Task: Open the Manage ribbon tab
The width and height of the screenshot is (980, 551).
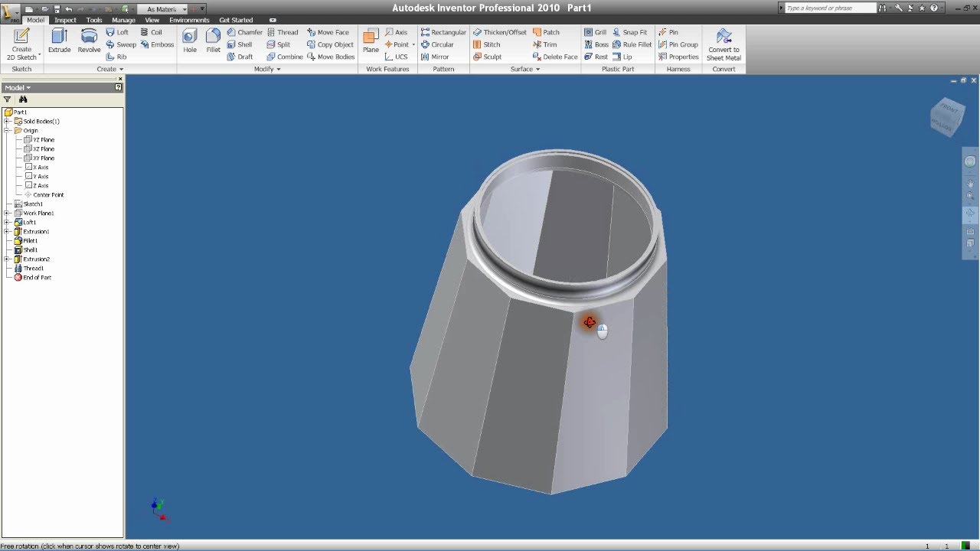Action: (x=123, y=20)
